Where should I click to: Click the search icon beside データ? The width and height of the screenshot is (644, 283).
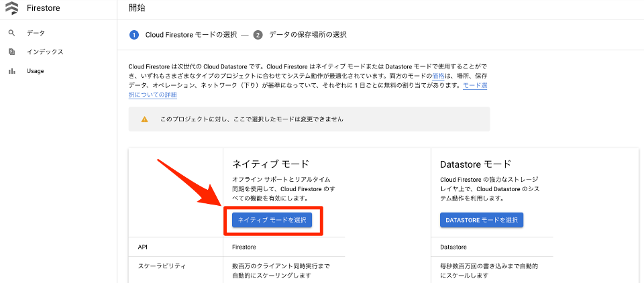(11, 33)
